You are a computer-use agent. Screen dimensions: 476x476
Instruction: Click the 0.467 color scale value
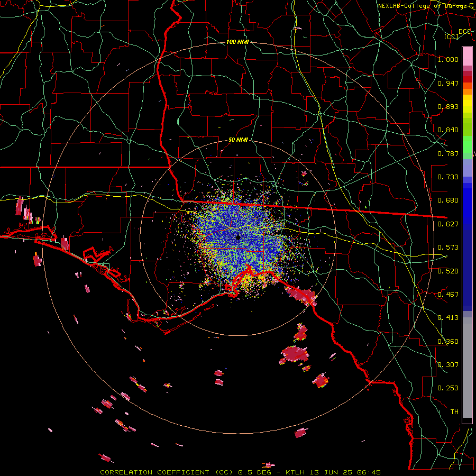[x=448, y=295]
